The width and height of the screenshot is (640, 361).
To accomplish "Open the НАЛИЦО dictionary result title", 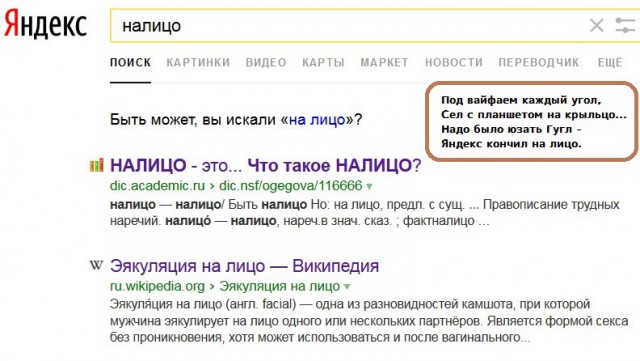I will click(265, 165).
